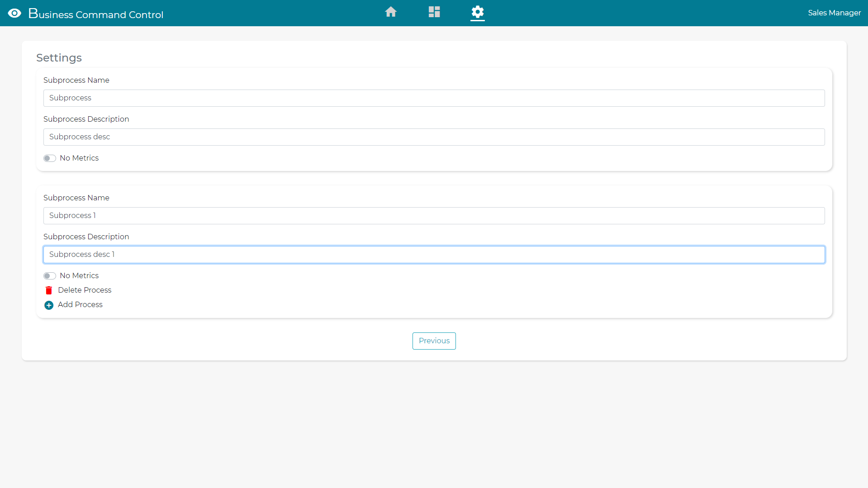Open the Settings gear icon
The width and height of the screenshot is (868, 488).
pyautogui.click(x=478, y=12)
